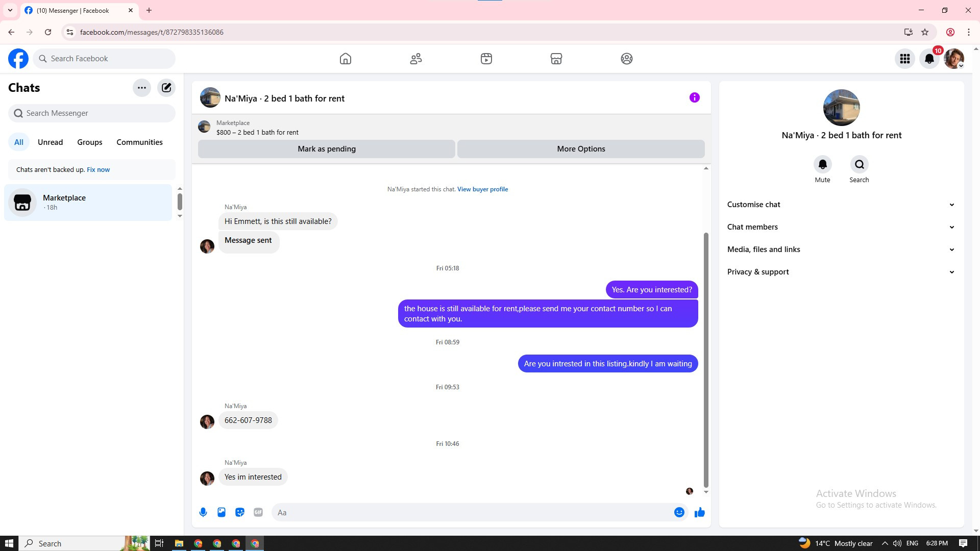Start a new message with compose icon
The width and height of the screenshot is (980, 551).
(166, 88)
